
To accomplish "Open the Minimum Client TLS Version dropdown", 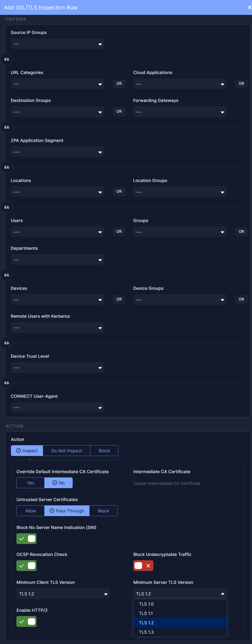I will (63, 593).
